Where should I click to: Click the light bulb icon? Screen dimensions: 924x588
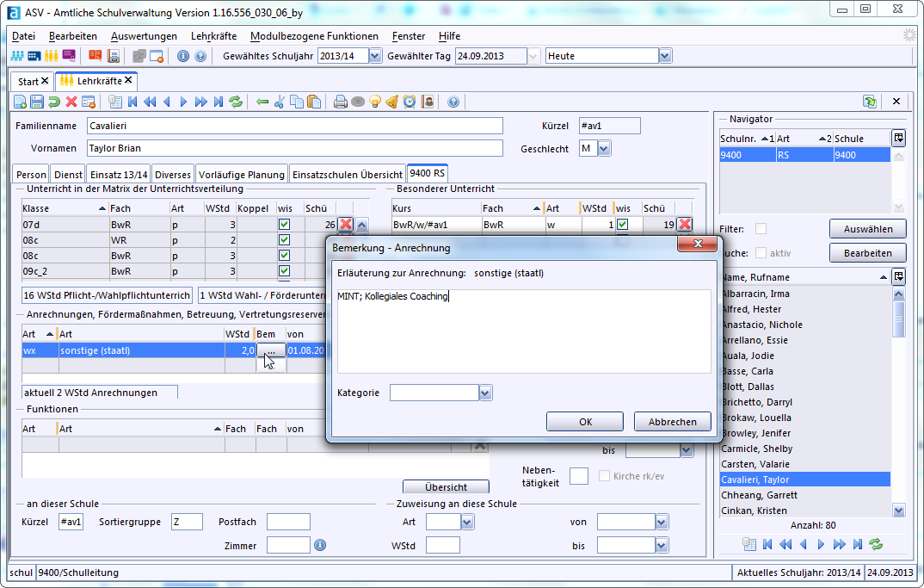pyautogui.click(x=375, y=102)
